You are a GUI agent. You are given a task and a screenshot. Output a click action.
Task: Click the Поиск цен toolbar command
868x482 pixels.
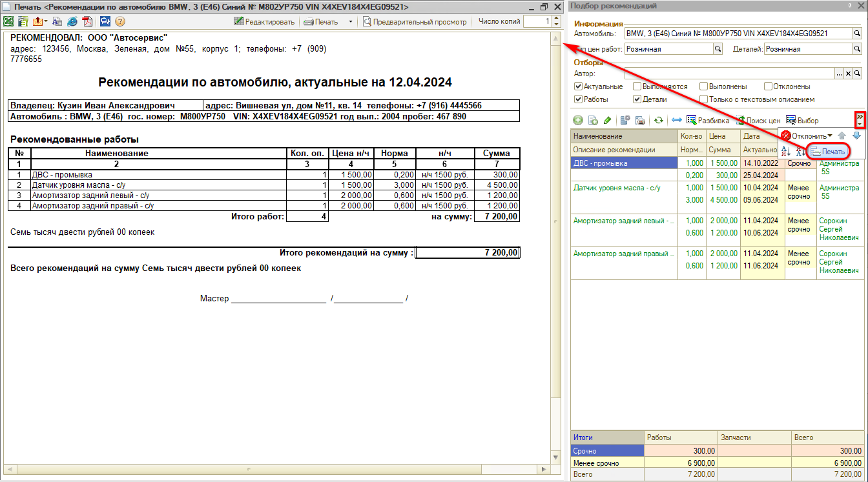pyautogui.click(x=758, y=121)
